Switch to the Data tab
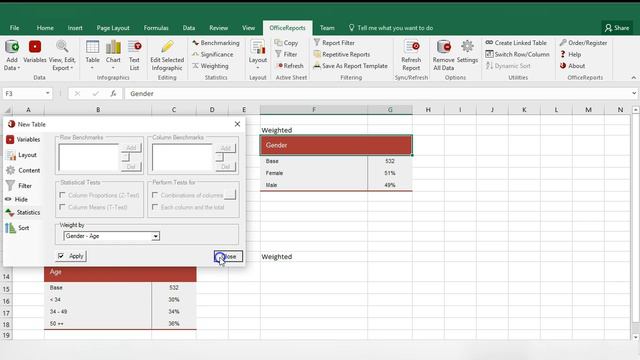This screenshot has height=360, width=640. point(189,28)
